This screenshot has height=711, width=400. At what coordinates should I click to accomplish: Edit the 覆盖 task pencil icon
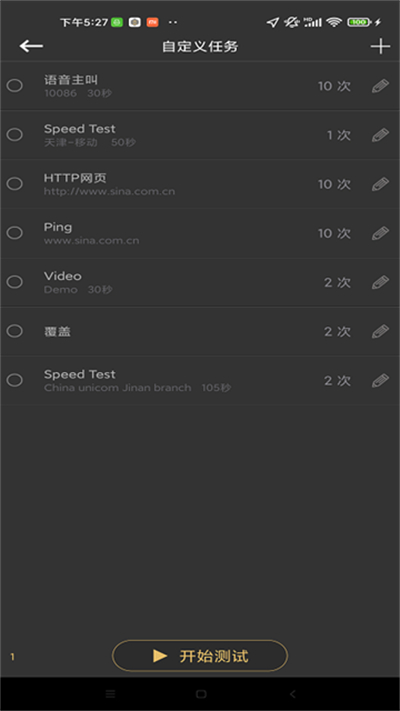380,331
